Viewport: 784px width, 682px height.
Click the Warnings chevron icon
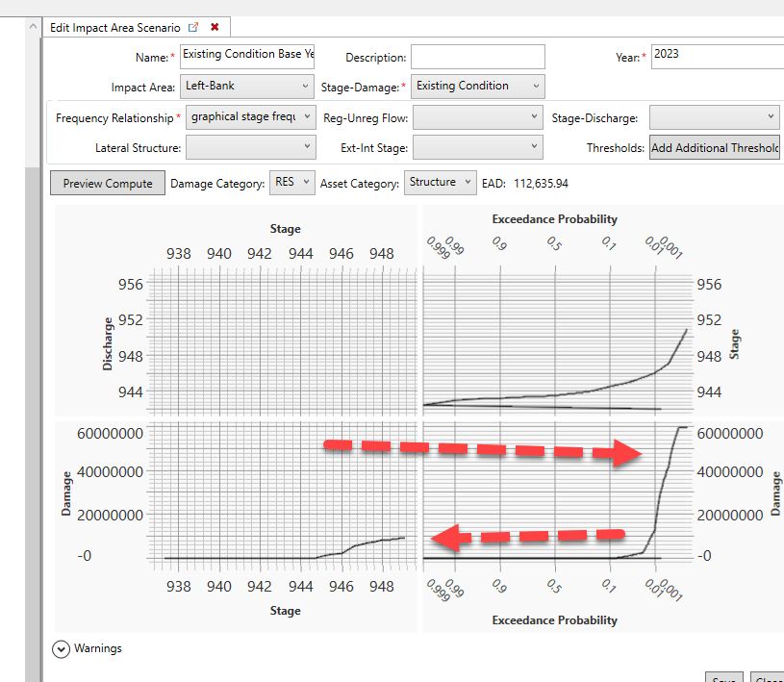(x=61, y=648)
